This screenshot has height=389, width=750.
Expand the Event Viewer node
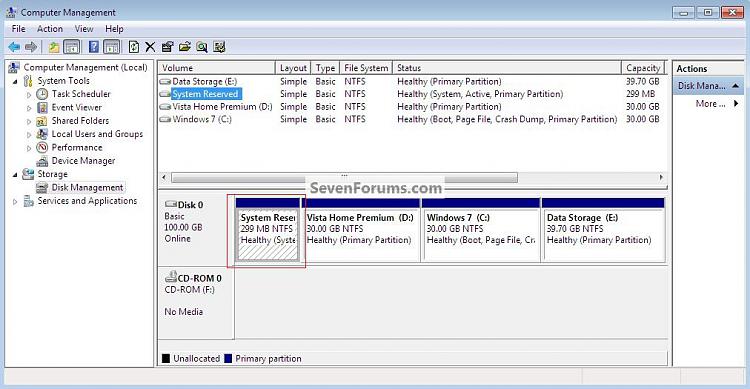tap(29, 108)
